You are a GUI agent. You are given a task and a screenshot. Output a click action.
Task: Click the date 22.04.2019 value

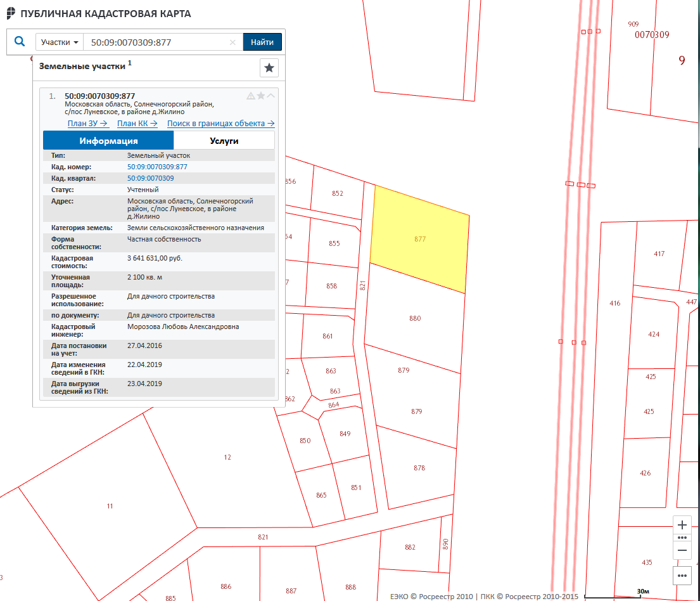(x=144, y=365)
